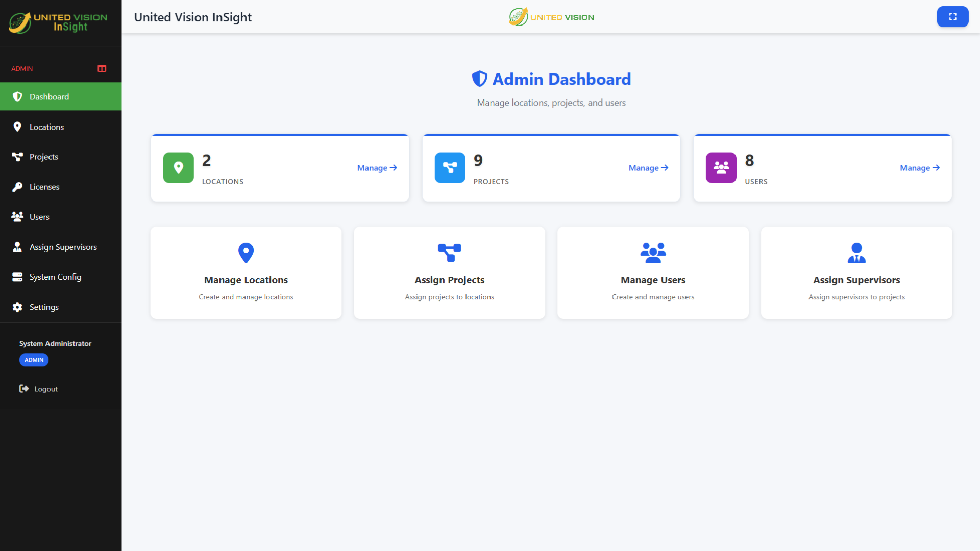Click the logout arrow icon
Screen dimensions: 980x551
[24, 389]
